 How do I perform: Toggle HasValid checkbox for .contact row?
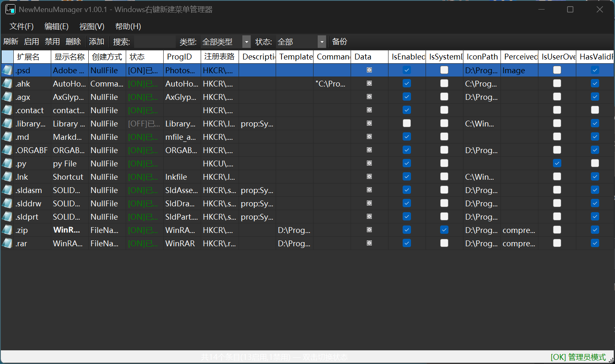(x=595, y=110)
